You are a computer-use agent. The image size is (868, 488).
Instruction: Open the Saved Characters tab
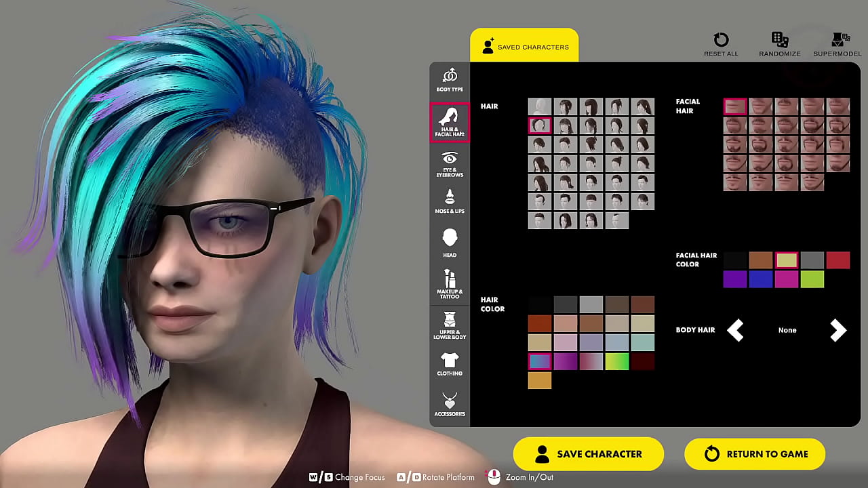point(524,46)
